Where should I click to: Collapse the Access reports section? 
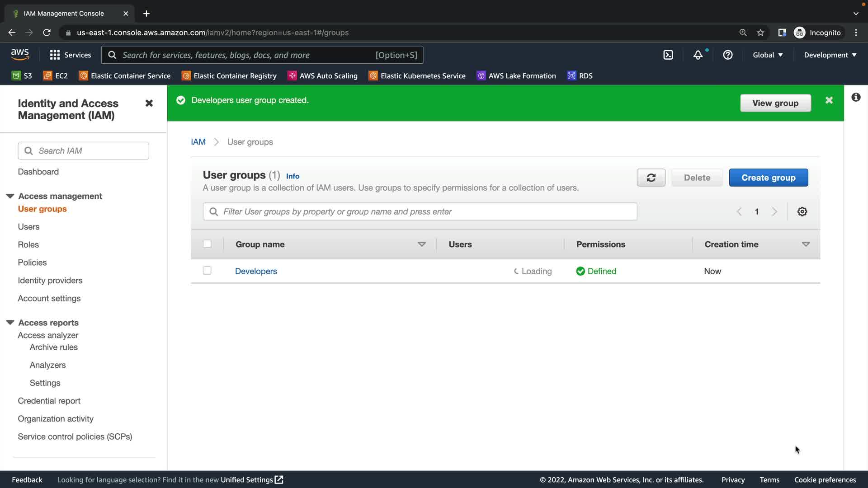tap(10, 322)
